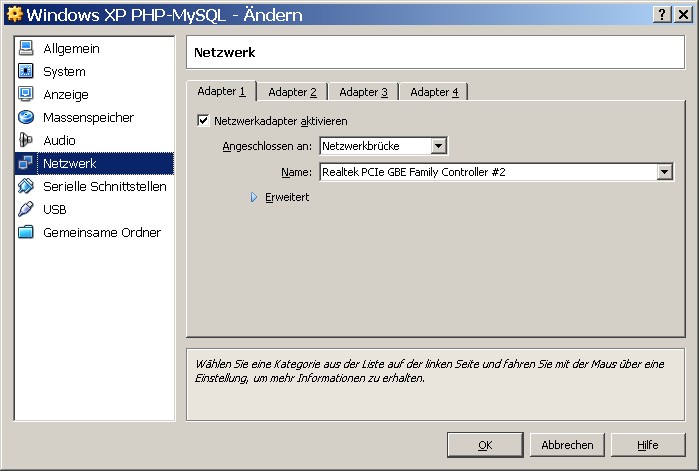Close the settings dialog with X

[683, 15]
